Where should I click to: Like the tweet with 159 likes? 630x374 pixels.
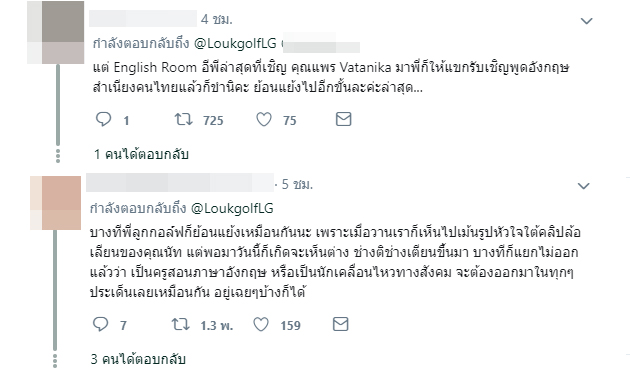(x=261, y=324)
